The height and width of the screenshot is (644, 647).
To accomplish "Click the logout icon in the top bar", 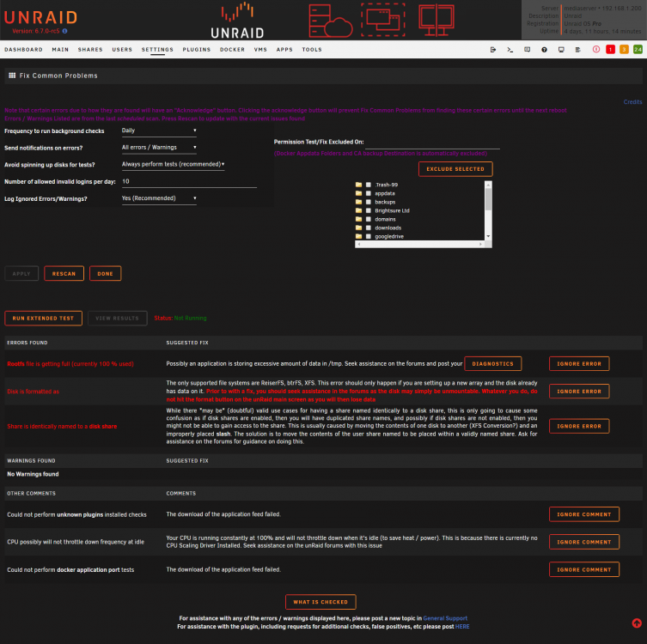I will pyautogui.click(x=492, y=50).
